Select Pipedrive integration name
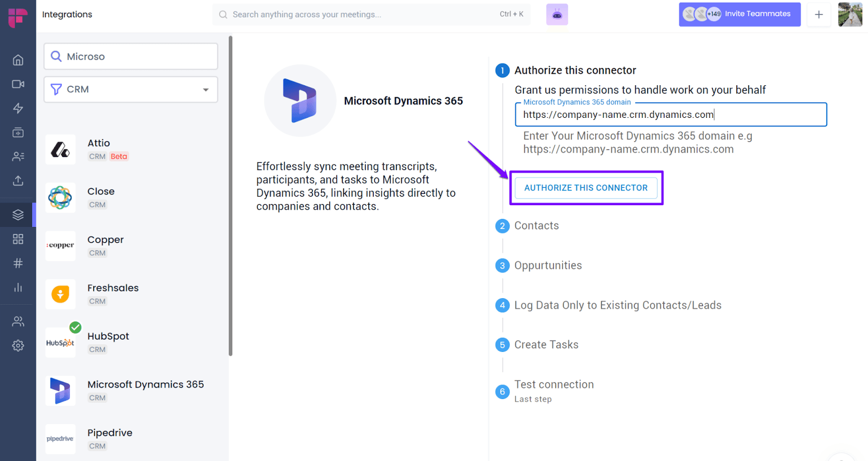868x461 pixels. click(110, 433)
